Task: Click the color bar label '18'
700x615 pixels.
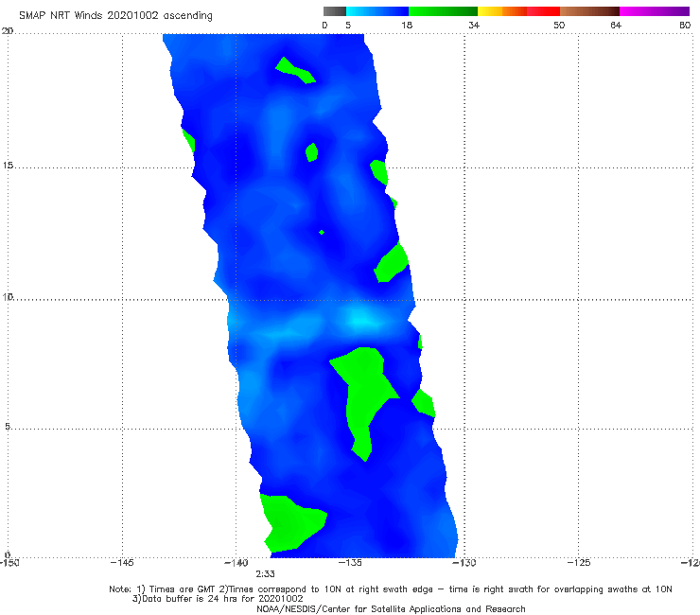Action: (407, 26)
